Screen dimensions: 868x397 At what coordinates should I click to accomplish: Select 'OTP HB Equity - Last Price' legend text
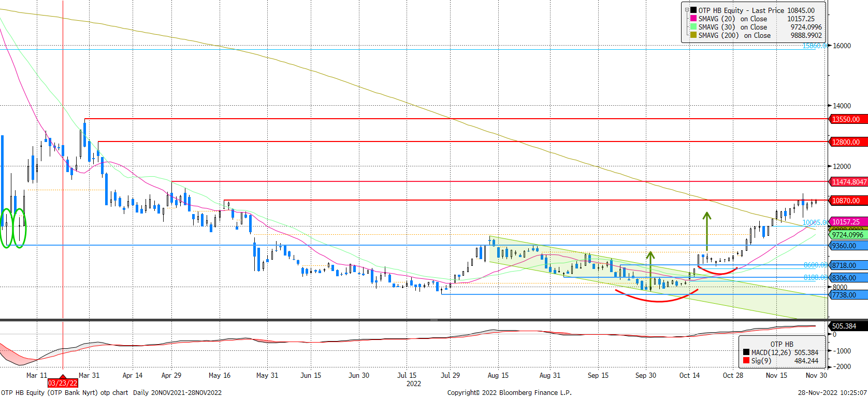point(741,10)
